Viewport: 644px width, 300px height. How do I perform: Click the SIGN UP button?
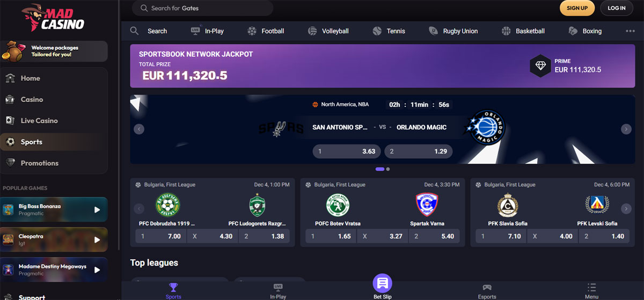pos(577,8)
